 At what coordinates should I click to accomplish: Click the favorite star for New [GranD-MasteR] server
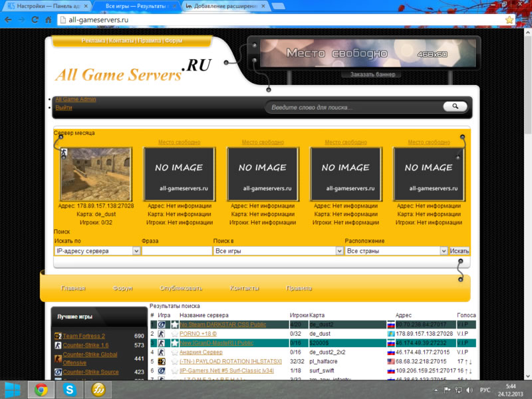pos(175,343)
